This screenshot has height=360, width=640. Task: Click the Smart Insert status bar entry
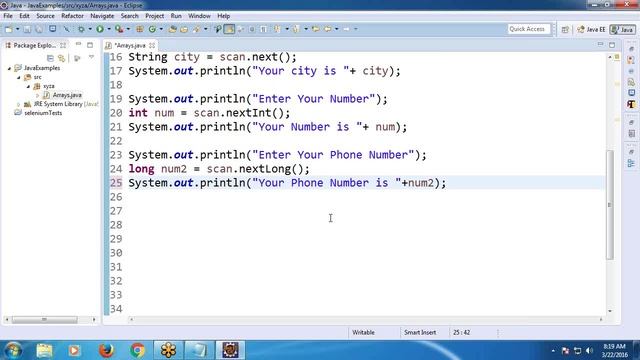[x=420, y=333]
